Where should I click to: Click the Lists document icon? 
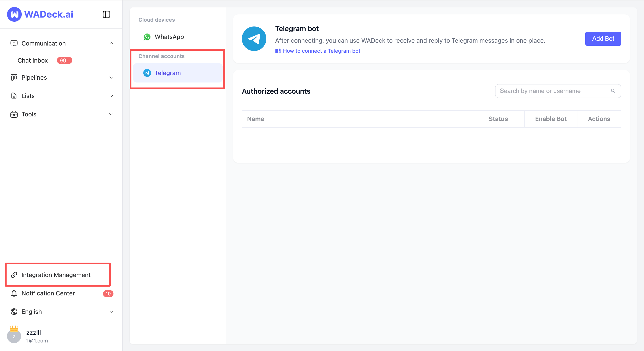point(14,96)
